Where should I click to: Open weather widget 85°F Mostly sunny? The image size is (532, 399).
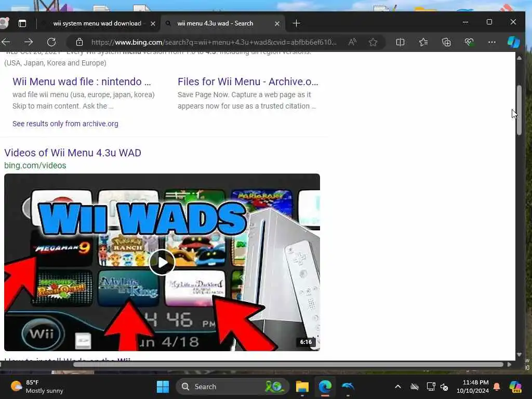pos(37,387)
